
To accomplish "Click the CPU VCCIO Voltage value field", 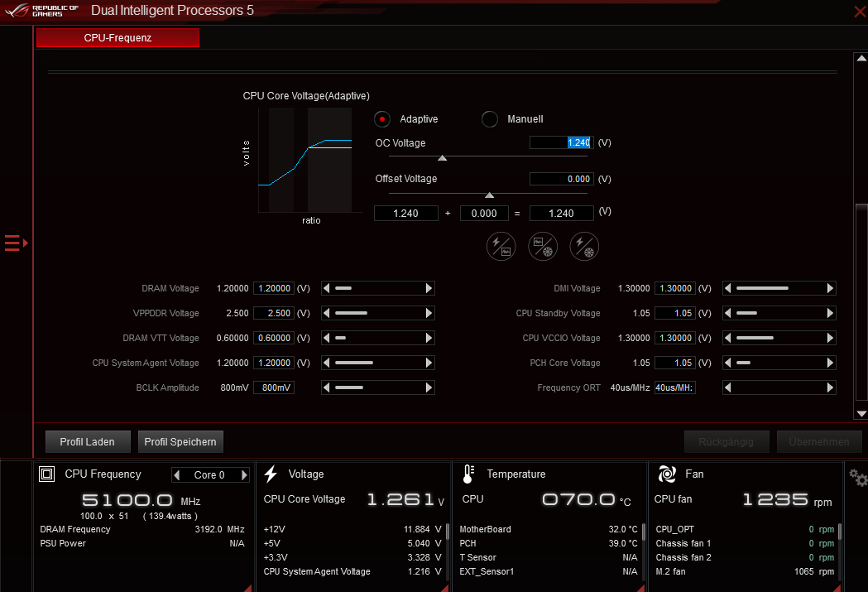I will click(x=675, y=339).
